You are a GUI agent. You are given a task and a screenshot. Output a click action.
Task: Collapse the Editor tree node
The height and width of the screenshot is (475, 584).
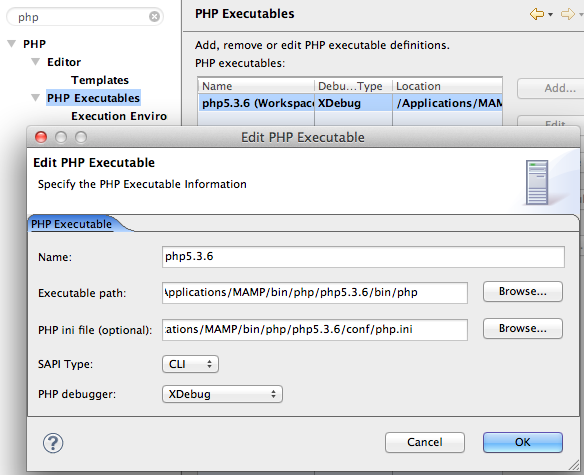coord(36,62)
